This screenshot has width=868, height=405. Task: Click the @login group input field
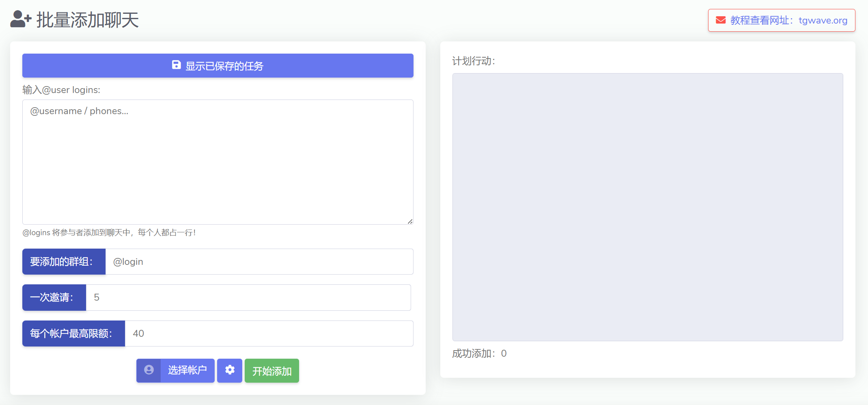tap(259, 262)
